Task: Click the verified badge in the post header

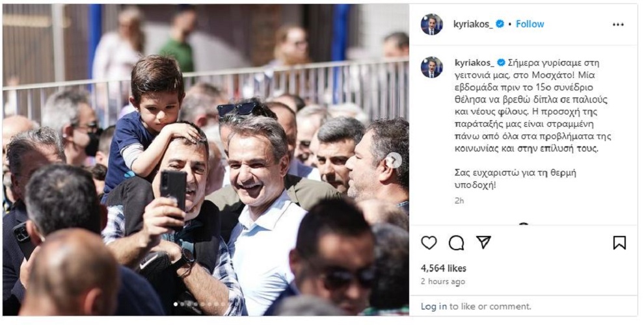Action: pos(500,24)
